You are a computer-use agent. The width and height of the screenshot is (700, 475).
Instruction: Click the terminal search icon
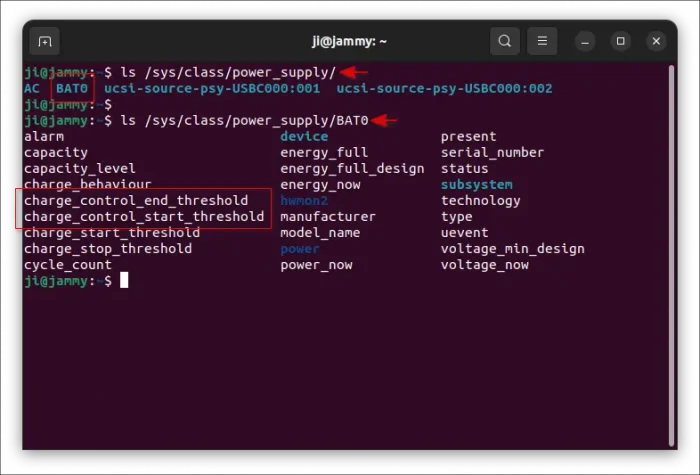[x=505, y=41]
